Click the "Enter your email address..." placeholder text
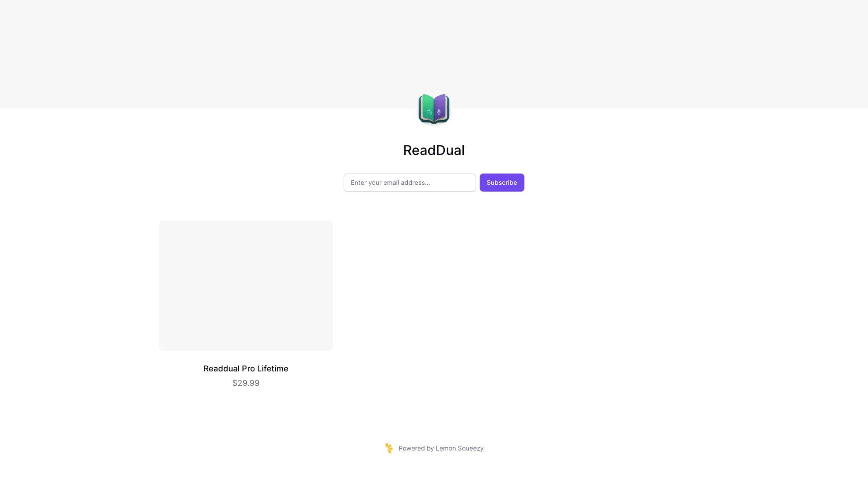The image size is (868, 488). coord(390,183)
